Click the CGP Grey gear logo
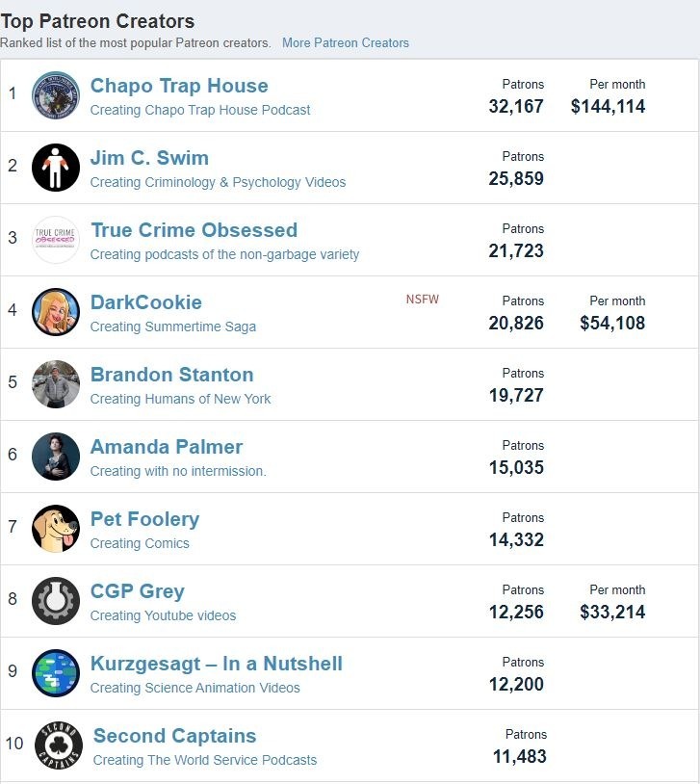This screenshot has height=784, width=700. [x=56, y=601]
